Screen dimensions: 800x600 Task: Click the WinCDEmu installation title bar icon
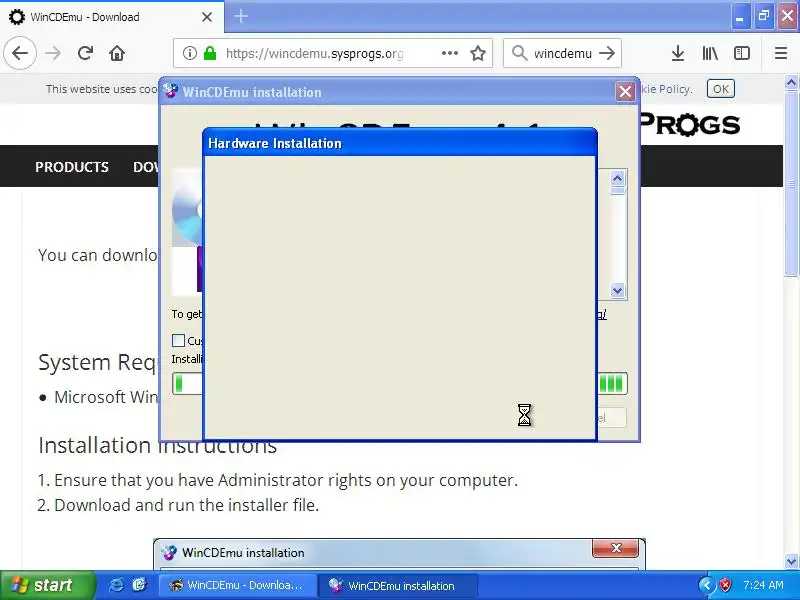(170, 91)
